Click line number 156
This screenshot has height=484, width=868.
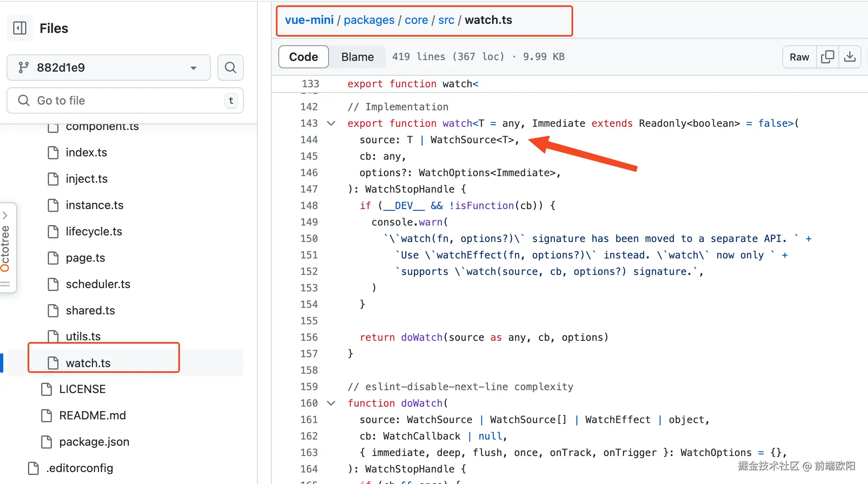click(309, 337)
